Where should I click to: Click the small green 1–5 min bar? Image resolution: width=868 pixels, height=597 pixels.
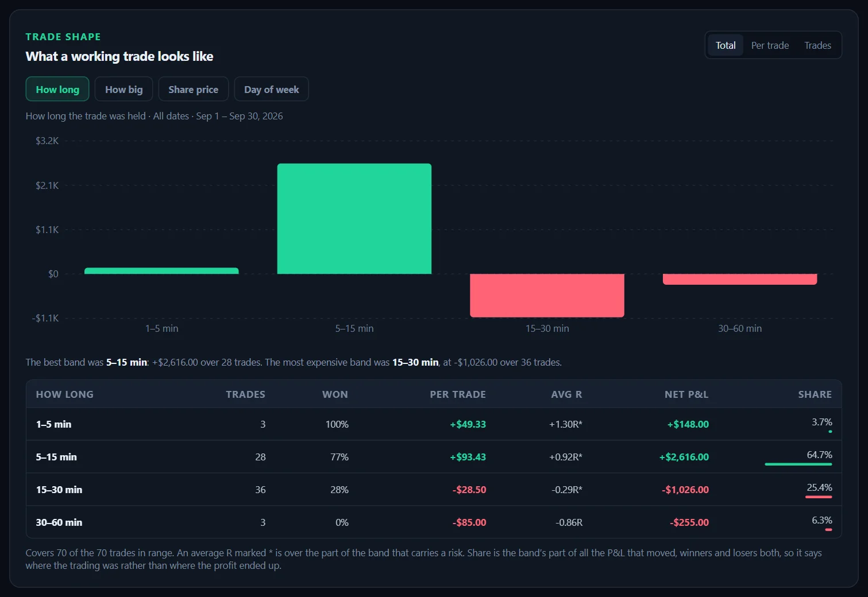[x=161, y=271]
